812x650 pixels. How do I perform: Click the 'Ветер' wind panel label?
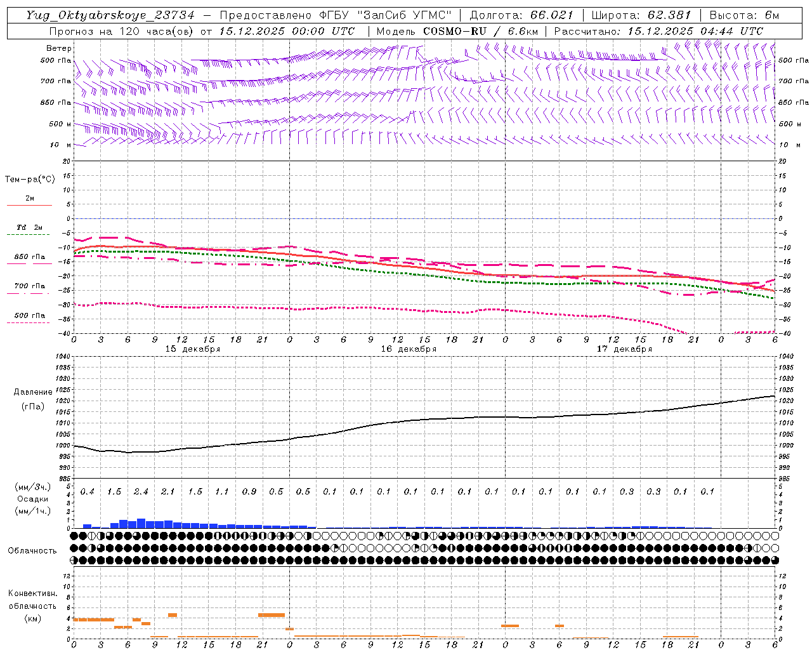pos(59,48)
